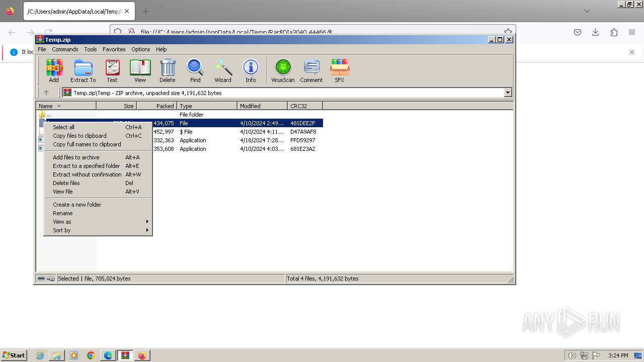
Task: Choose Delete files in context menu
Action: click(x=98, y=183)
